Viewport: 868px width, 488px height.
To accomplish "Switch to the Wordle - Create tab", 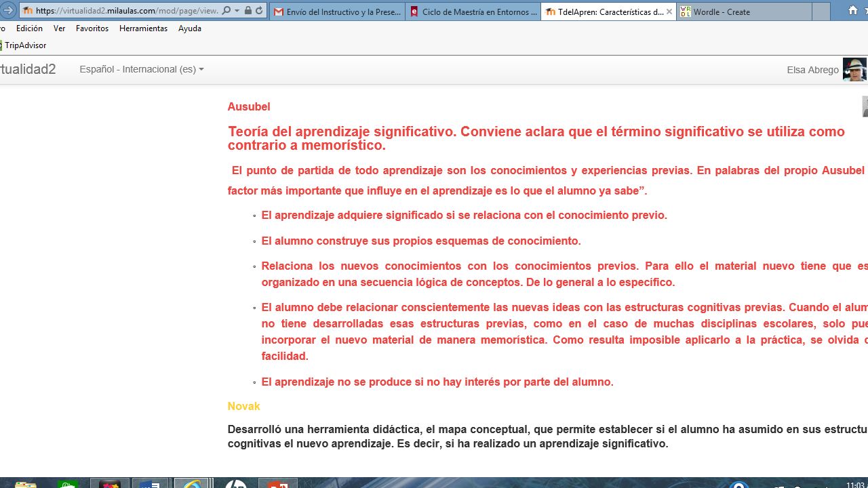I will (x=744, y=12).
